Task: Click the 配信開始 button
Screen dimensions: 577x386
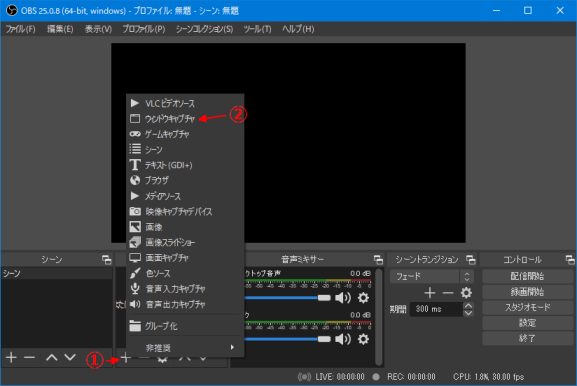Action: tap(527, 276)
